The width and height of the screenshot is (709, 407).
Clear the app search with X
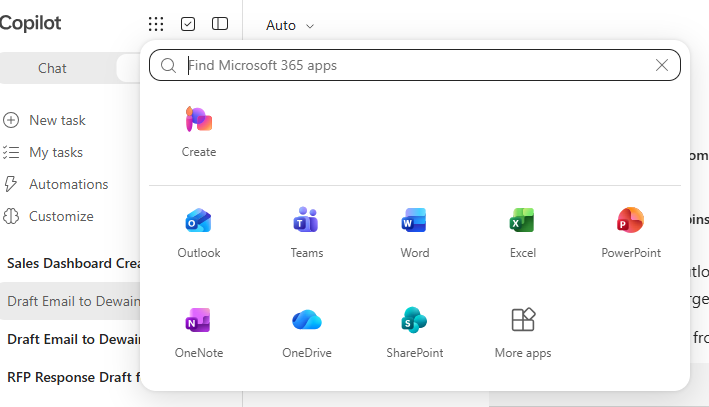[x=662, y=65]
